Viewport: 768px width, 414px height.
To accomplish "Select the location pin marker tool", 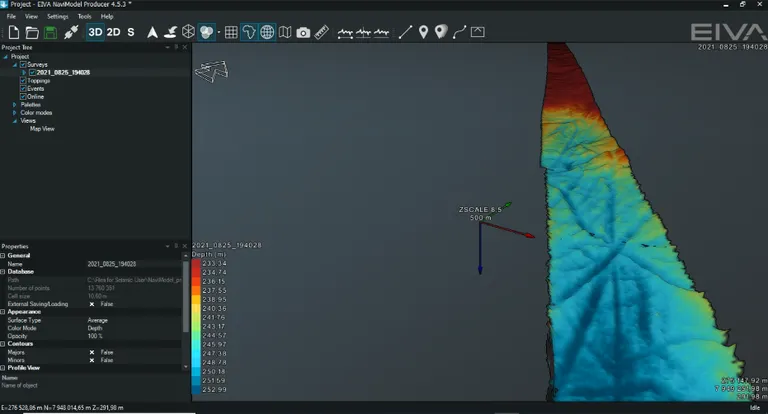I will click(x=423, y=32).
